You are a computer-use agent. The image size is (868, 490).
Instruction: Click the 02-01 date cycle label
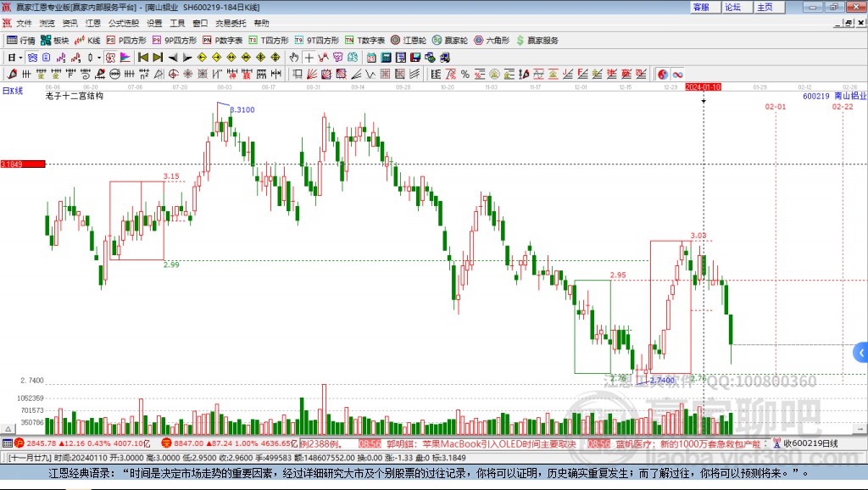coord(775,106)
